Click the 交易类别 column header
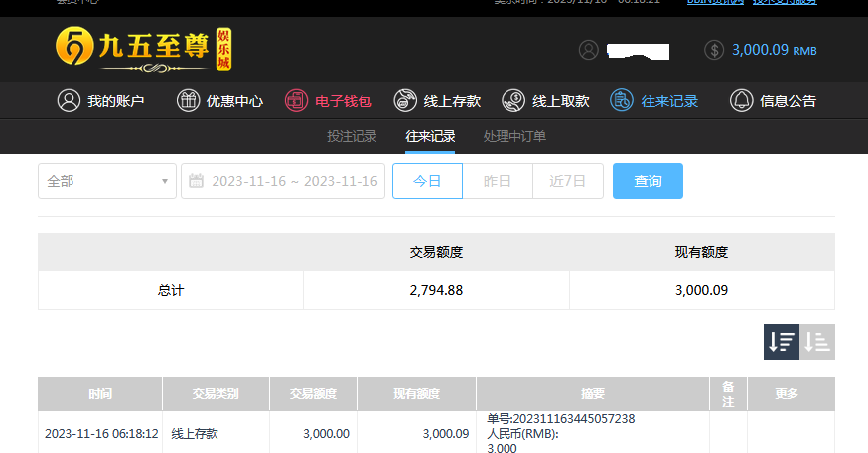 click(x=216, y=393)
